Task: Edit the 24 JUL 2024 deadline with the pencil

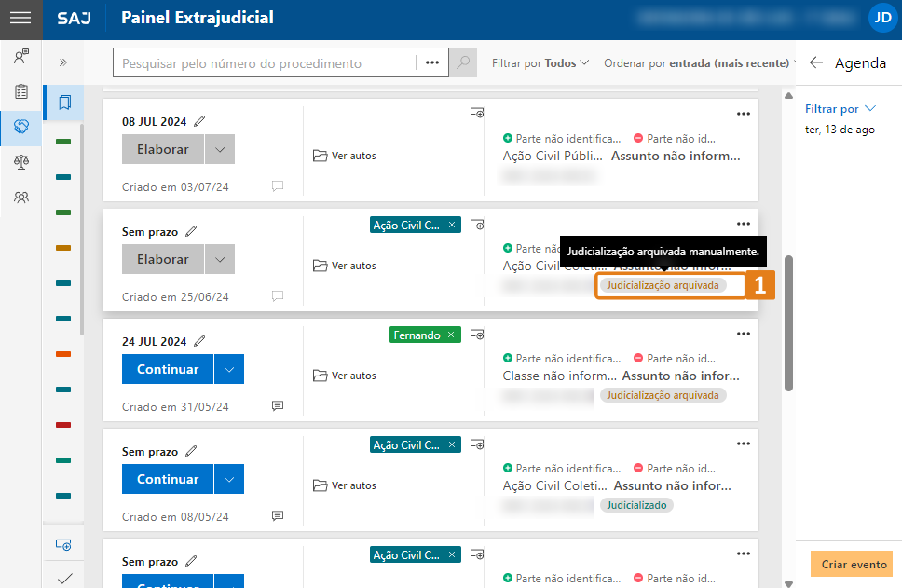Action: tap(199, 341)
